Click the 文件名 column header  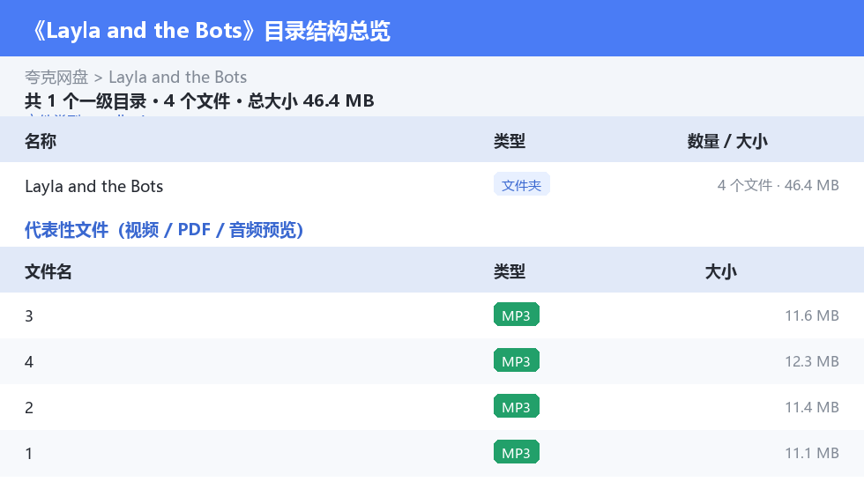coord(48,271)
